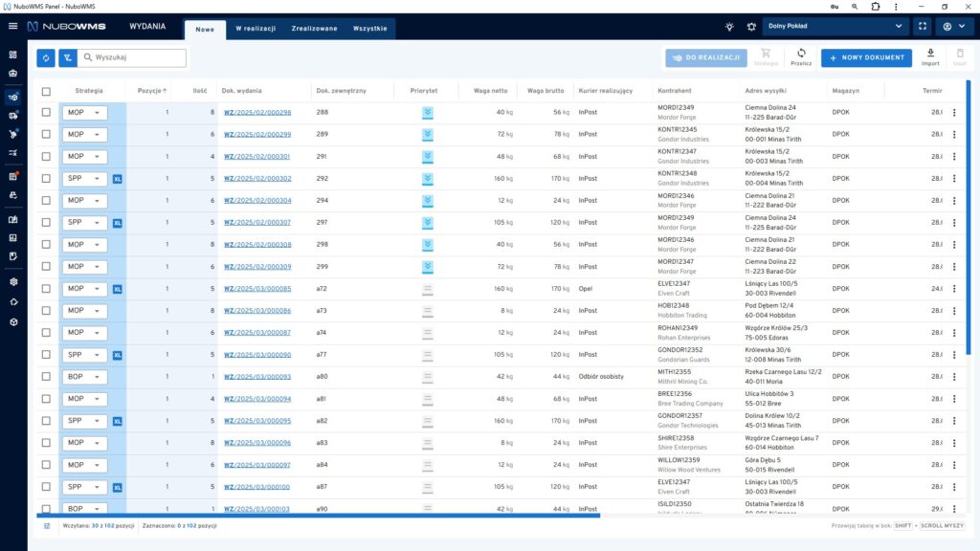Tick the select-all checkbox in table header
The width and height of the screenshot is (980, 551).
pyautogui.click(x=46, y=92)
